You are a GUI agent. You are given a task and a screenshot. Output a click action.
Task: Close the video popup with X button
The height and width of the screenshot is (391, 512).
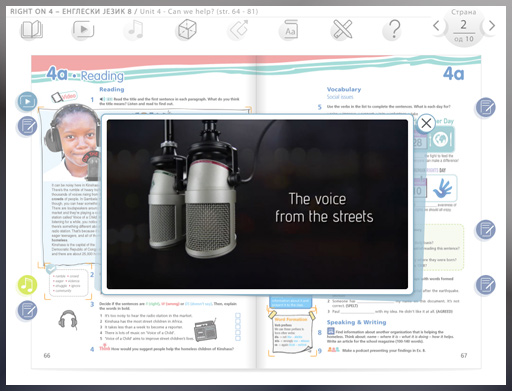[x=426, y=123]
